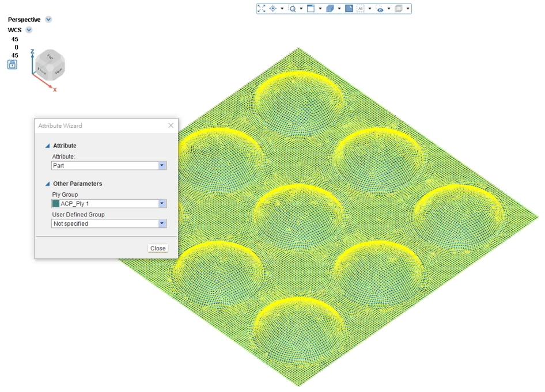Toggle the eye visibility icon in toolbar

[379, 9]
